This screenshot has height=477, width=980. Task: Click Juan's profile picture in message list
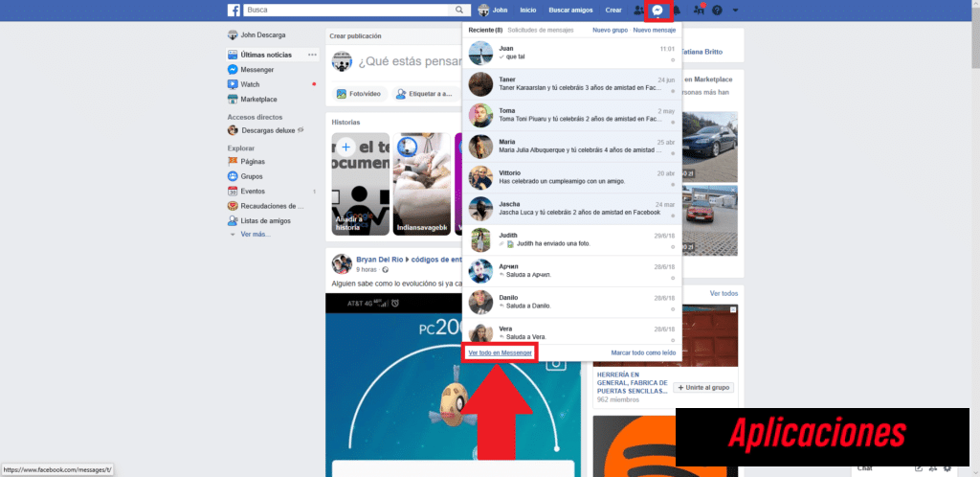tap(480, 53)
